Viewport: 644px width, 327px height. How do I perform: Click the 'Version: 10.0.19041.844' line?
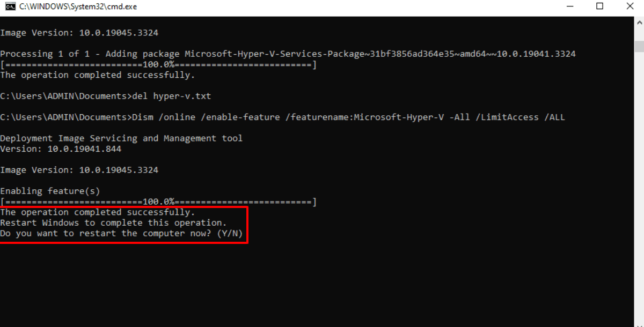61,149
